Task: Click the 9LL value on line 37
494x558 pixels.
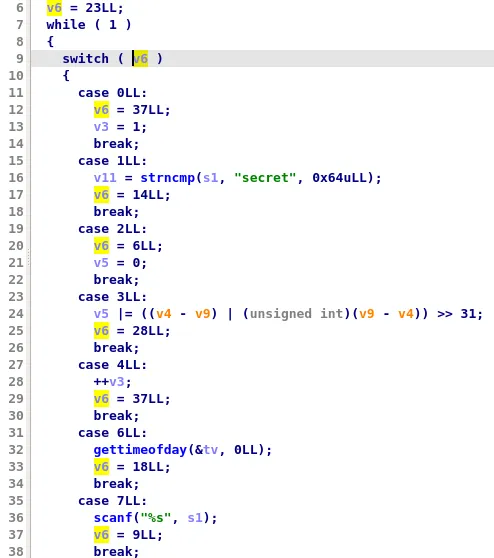Action: pos(144,535)
